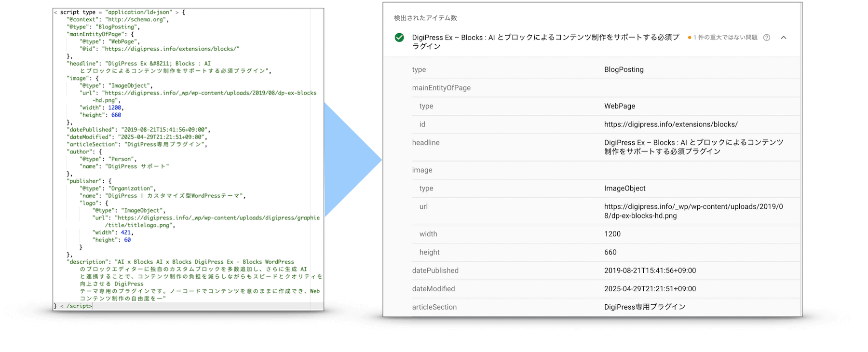Click the DigiPress Ex – Blocks item title
868x352 pixels.
(x=546, y=41)
